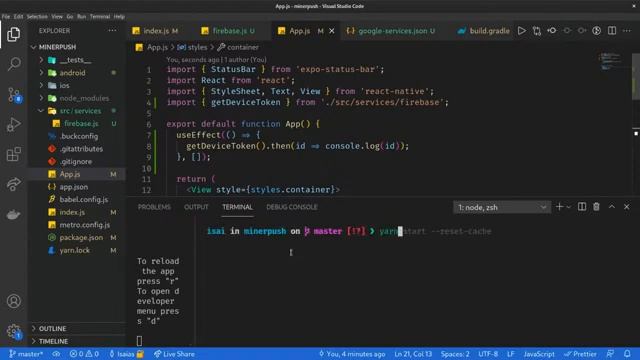This screenshot has width=640, height=360.
Task: Kill the terminal with the trash icon
Action: pyautogui.click(x=596, y=207)
